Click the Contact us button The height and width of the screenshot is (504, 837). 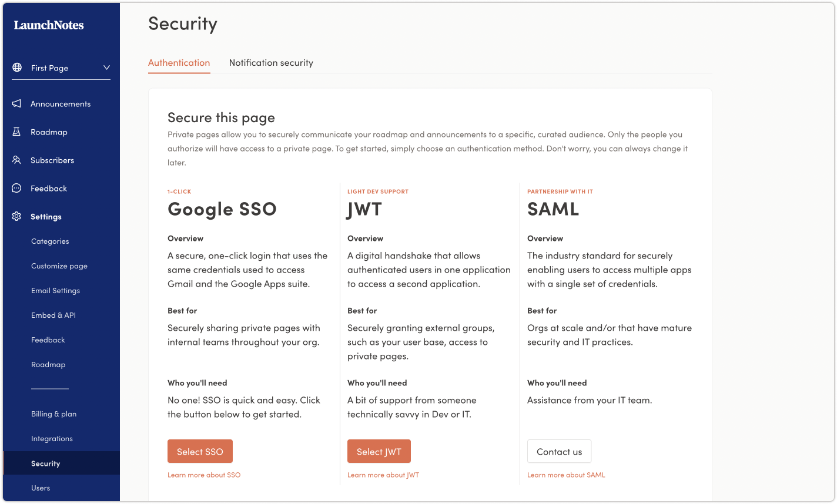(559, 451)
